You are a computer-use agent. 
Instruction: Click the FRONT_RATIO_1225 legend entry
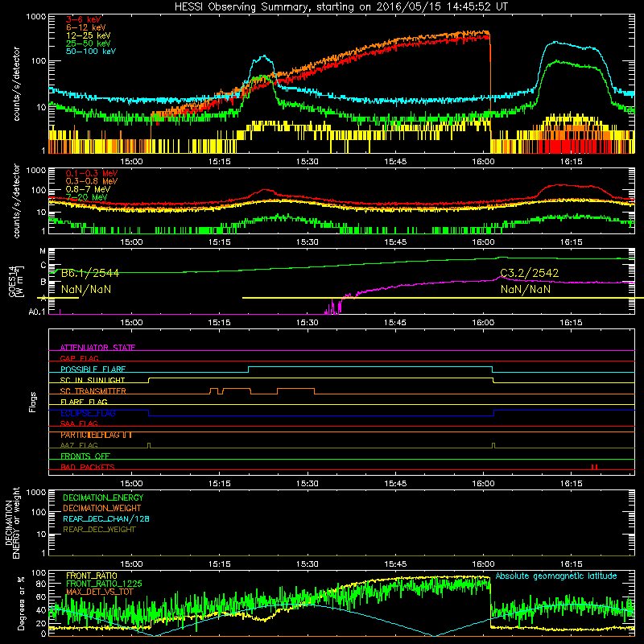pos(104,584)
